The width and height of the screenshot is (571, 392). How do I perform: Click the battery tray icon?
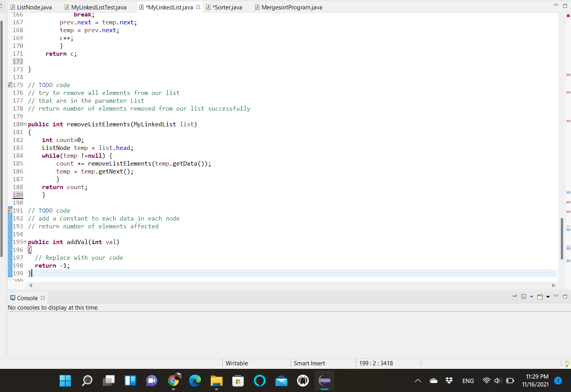point(510,381)
